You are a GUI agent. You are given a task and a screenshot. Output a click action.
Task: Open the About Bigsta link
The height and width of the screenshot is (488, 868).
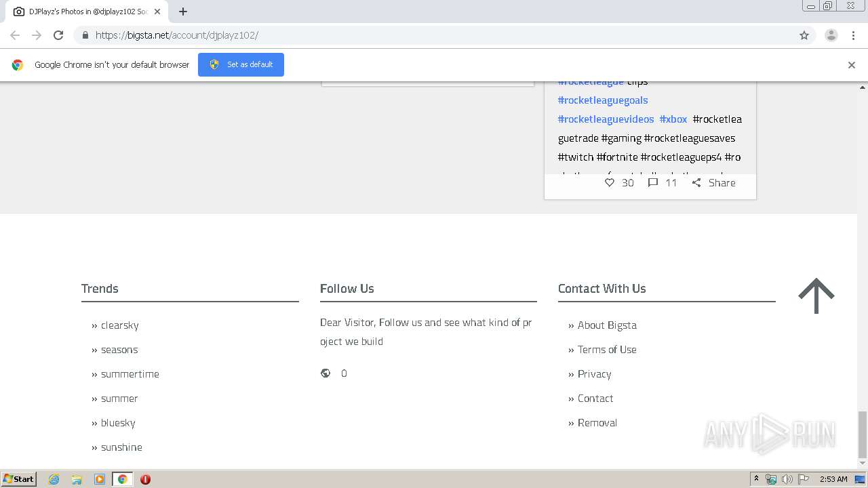click(607, 325)
